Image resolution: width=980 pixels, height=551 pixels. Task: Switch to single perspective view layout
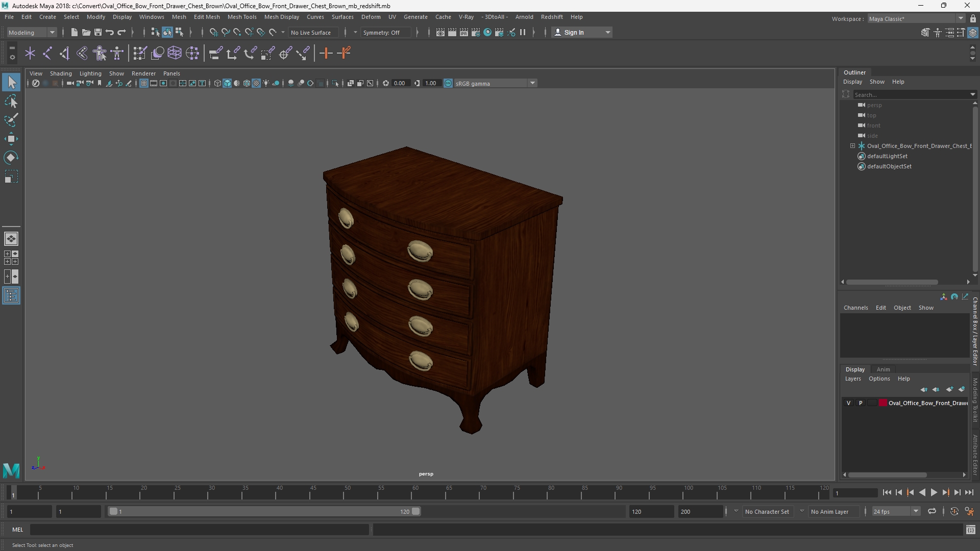pos(11,239)
